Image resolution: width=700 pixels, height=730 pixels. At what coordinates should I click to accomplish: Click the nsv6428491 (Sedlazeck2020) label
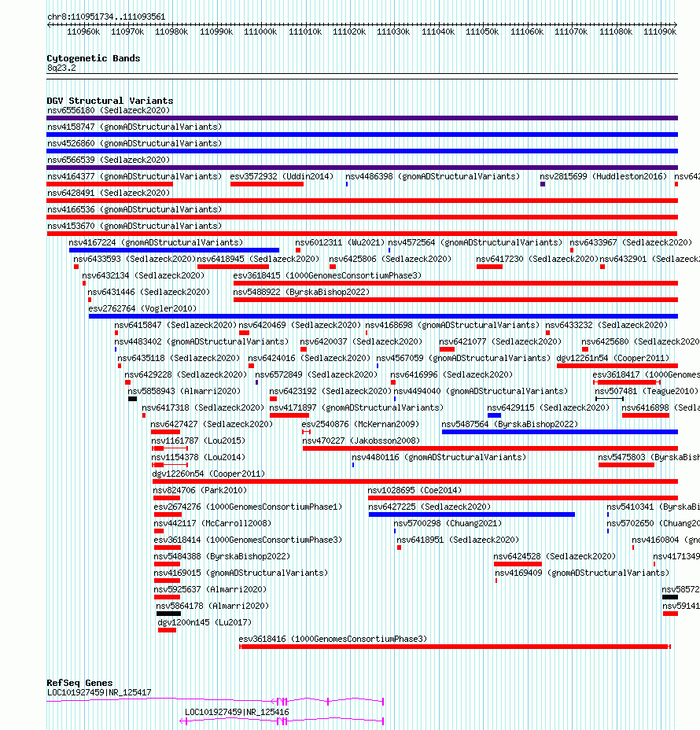pyautogui.click(x=109, y=193)
